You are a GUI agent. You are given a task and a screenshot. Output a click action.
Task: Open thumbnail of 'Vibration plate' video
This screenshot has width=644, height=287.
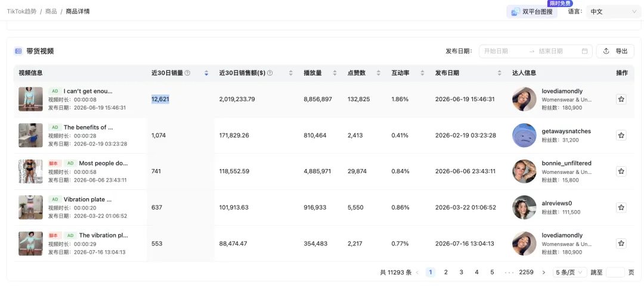[30, 207]
